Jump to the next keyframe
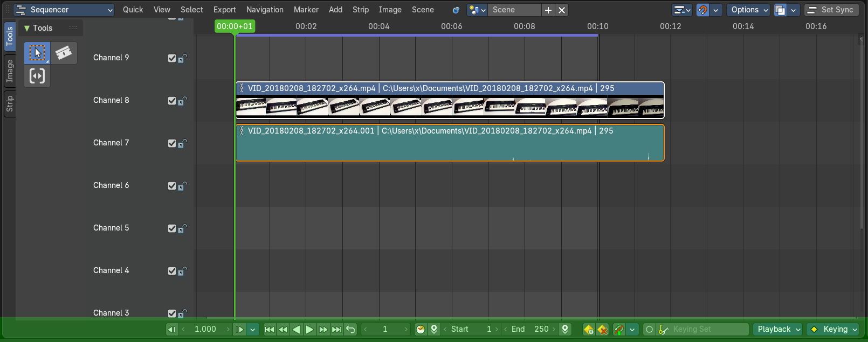The image size is (868, 342). (323, 329)
